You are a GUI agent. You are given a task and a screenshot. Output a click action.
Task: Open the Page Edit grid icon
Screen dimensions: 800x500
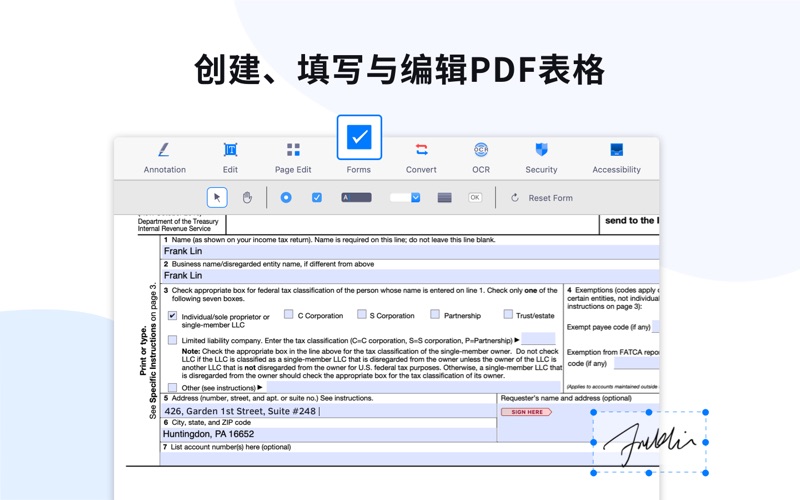[x=293, y=149]
